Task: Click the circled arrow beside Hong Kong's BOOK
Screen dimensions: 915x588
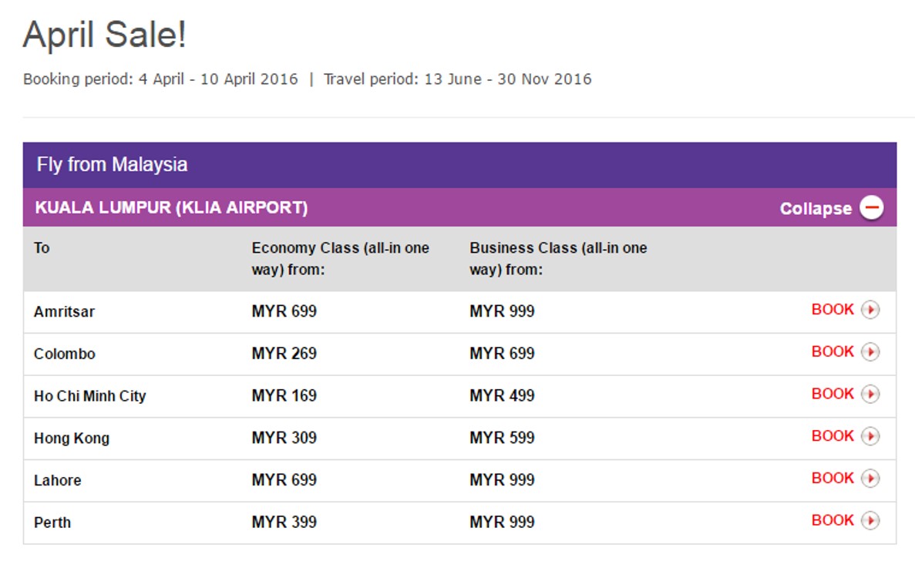Action: pos(870,435)
